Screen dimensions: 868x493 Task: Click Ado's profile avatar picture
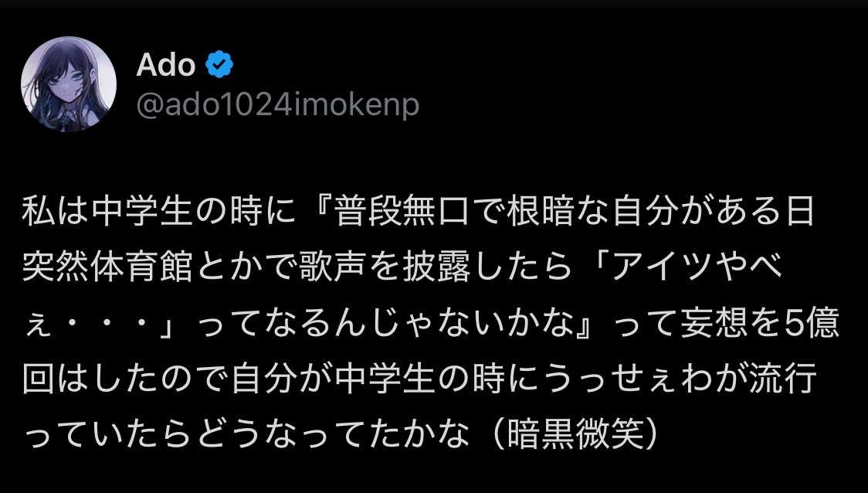(69, 83)
